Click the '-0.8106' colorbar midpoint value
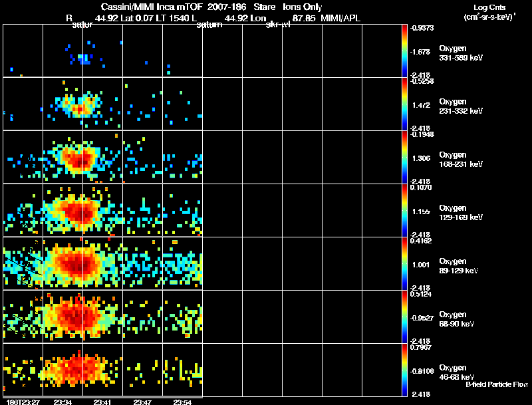The width and height of the screenshot is (532, 405). click(422, 372)
